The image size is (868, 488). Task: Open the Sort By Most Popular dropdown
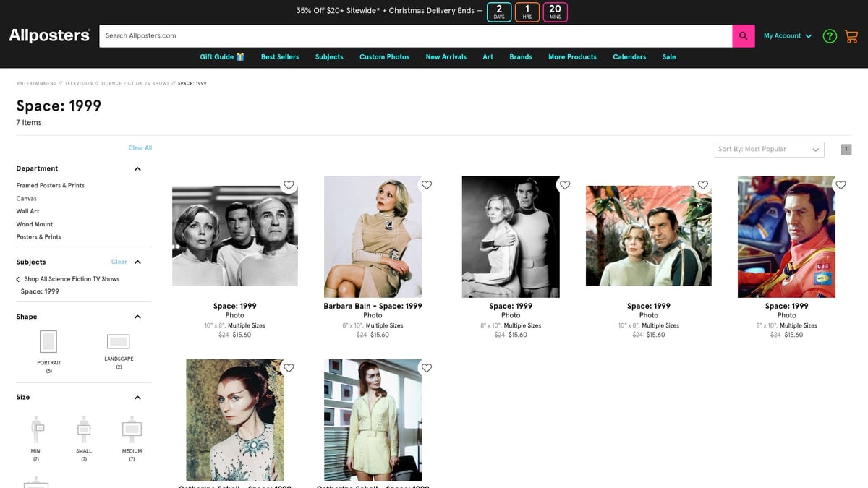click(x=769, y=149)
